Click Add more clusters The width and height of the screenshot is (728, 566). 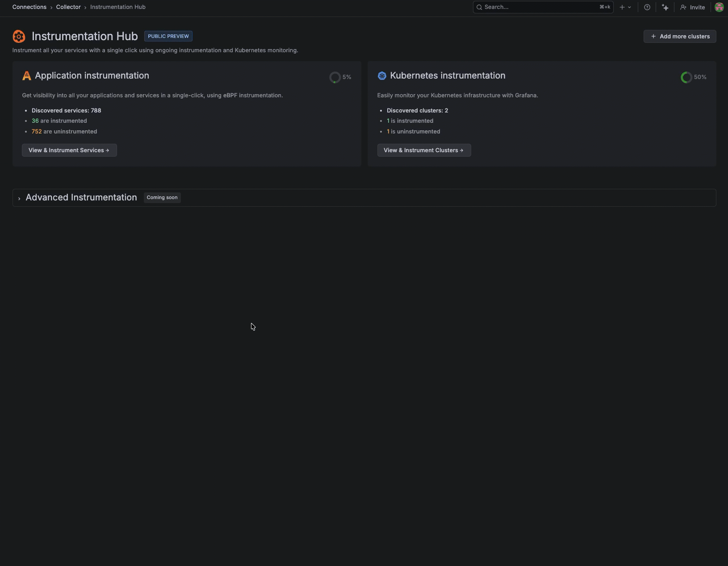679,36
